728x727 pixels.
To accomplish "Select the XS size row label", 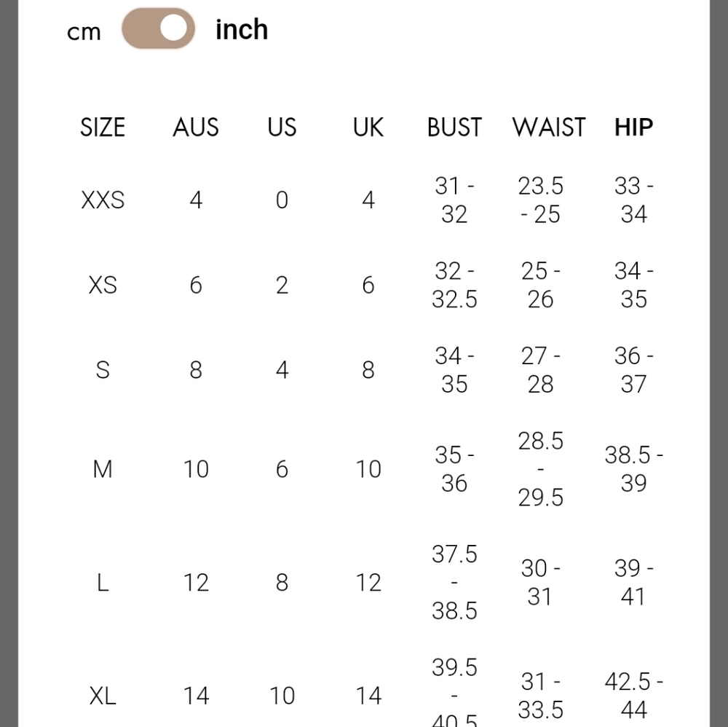I will point(103,285).
